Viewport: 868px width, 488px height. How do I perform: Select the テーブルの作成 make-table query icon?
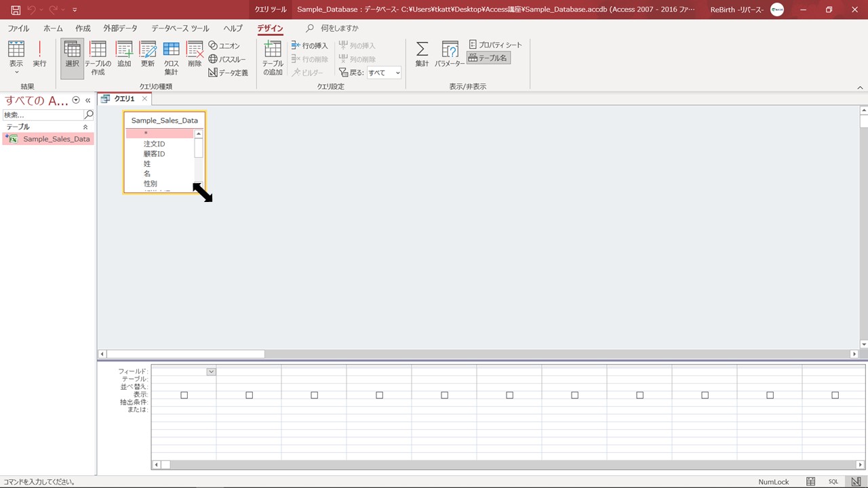pos(98,57)
